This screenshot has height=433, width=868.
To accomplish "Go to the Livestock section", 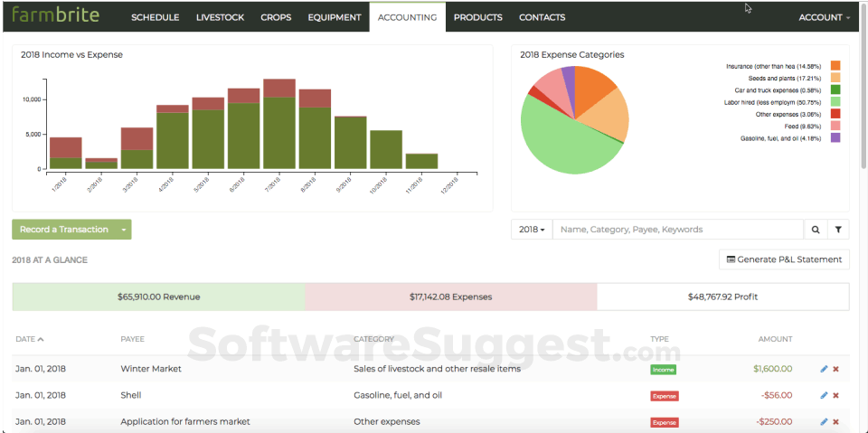I will coord(220,17).
